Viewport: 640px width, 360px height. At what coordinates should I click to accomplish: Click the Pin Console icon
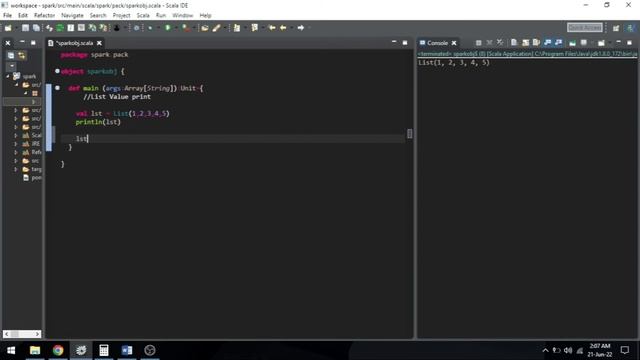pos(572,42)
